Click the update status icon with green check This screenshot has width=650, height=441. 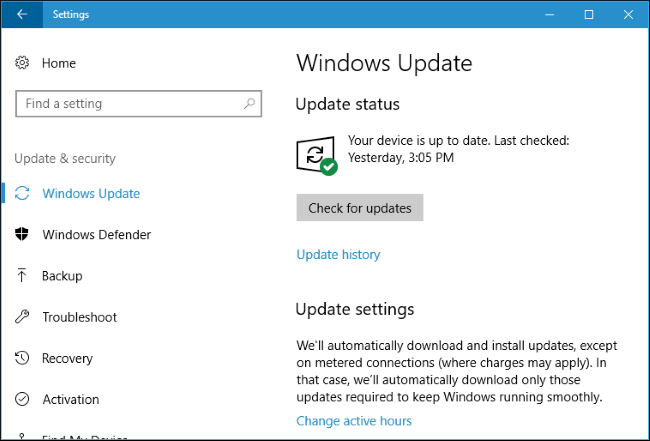pos(317,155)
